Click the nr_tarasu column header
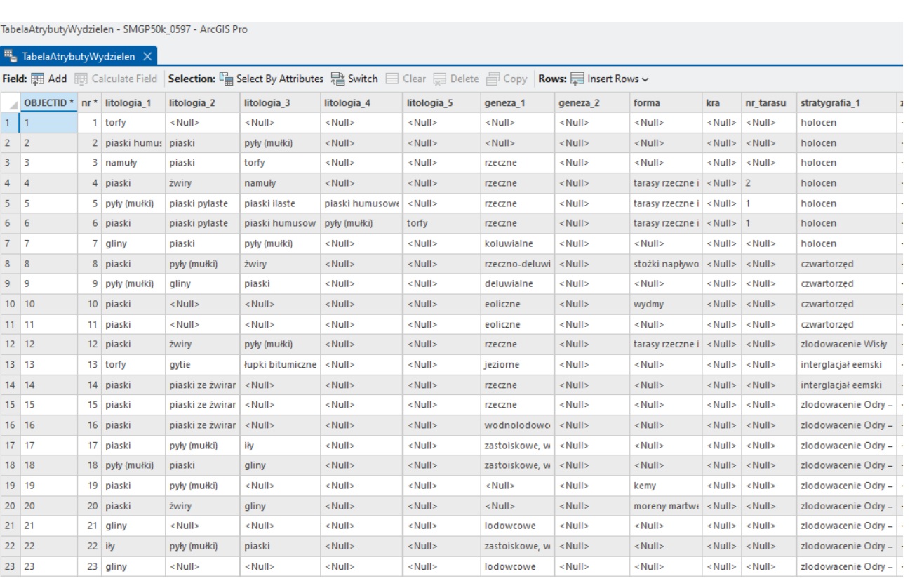This screenshot has width=910, height=588. pyautogui.click(x=769, y=102)
